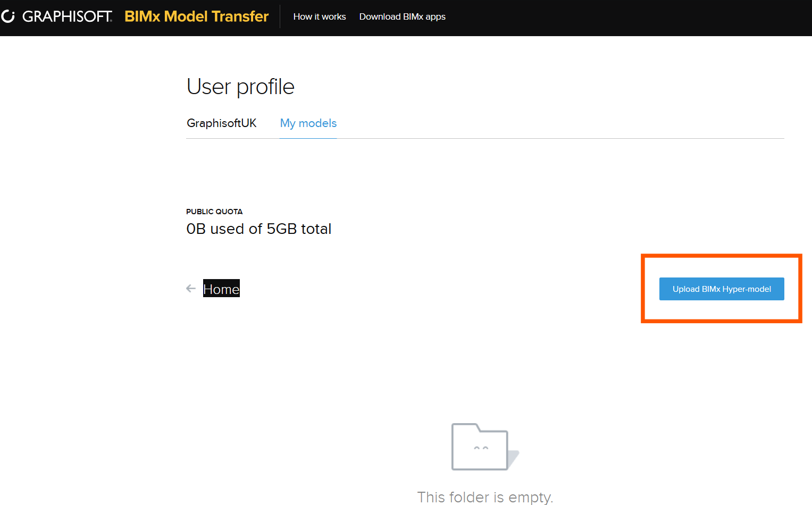
Task: Click the vertical divider before How it works
Action: point(280,16)
